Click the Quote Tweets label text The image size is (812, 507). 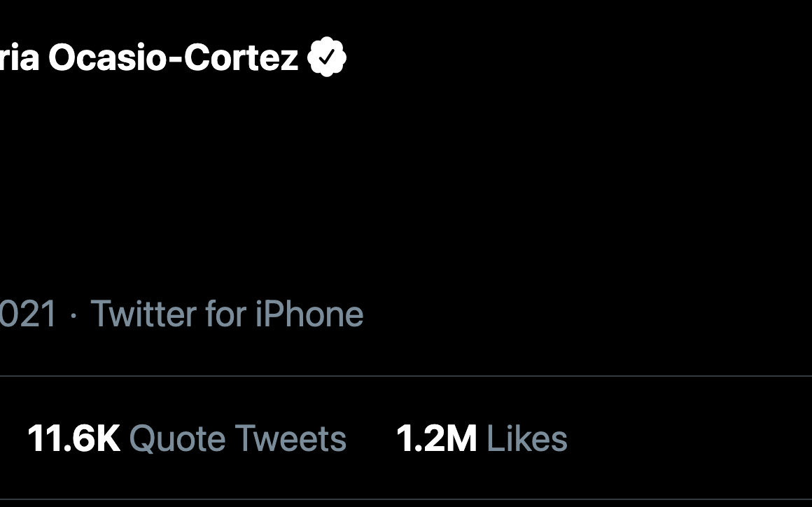pyautogui.click(x=237, y=439)
